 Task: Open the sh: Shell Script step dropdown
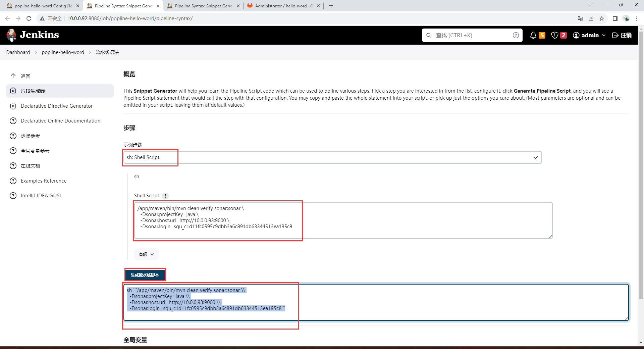(x=332, y=157)
